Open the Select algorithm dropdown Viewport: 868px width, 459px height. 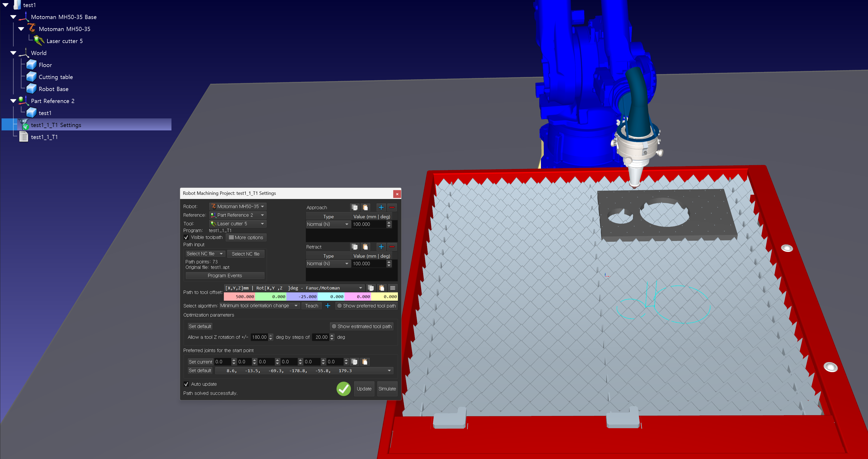(259, 306)
